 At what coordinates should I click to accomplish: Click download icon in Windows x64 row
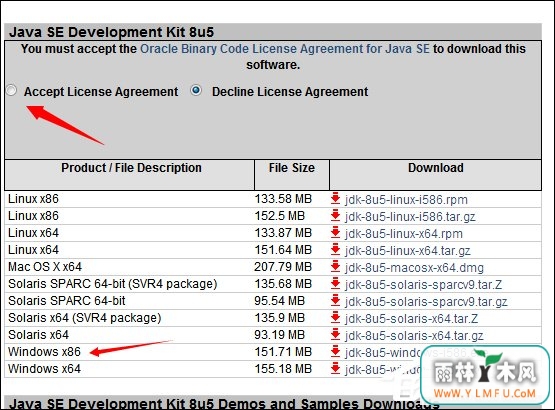point(336,369)
